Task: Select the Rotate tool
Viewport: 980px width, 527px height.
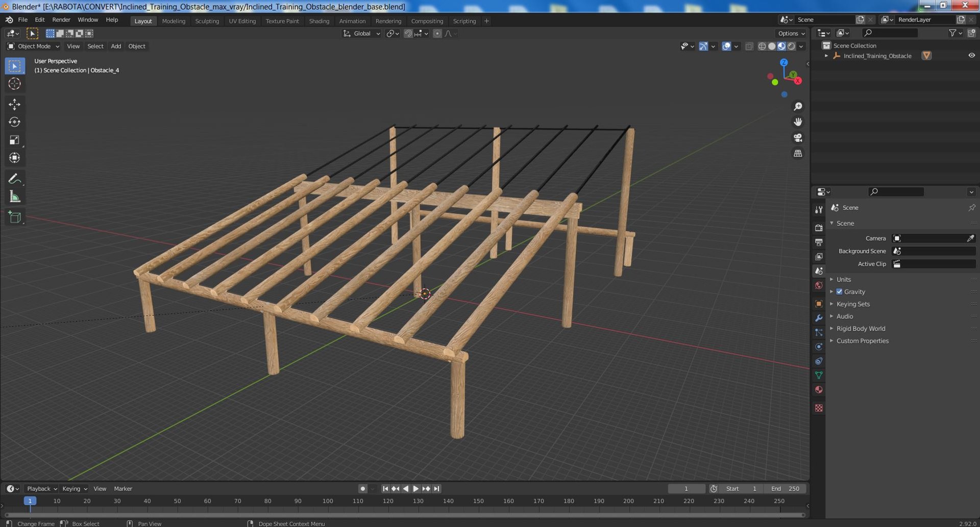Action: click(x=14, y=122)
